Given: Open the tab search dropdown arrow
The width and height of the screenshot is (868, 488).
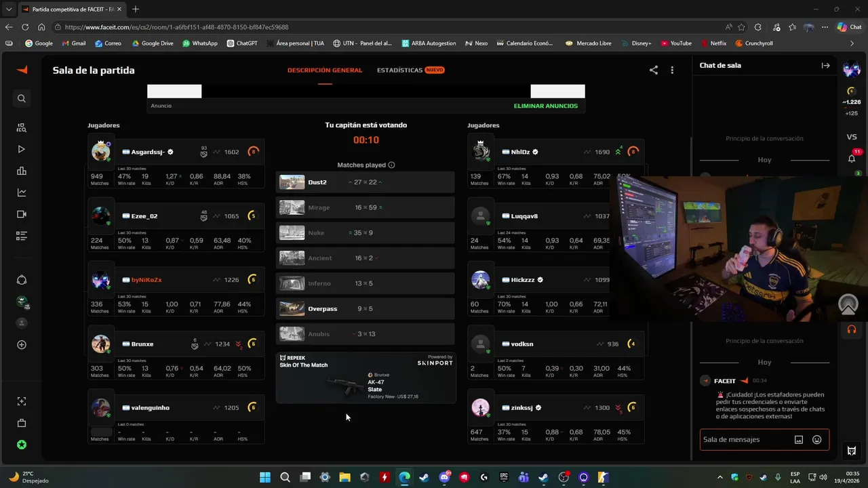Looking at the screenshot, I should (8, 9).
